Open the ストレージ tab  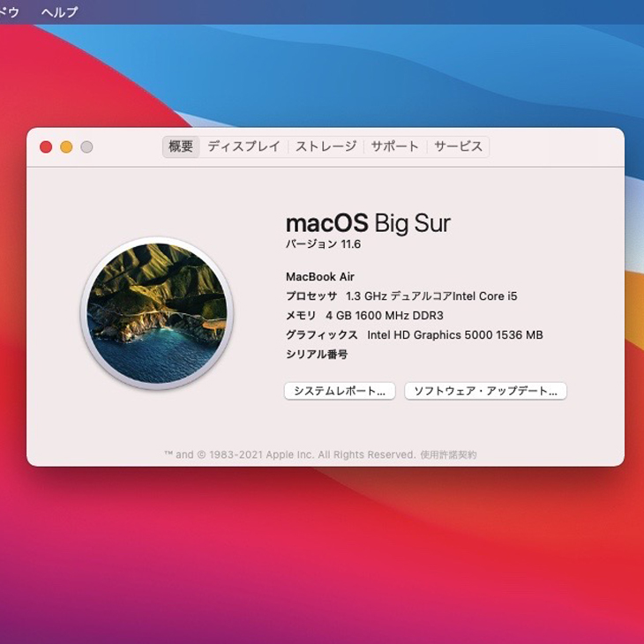pos(326,146)
